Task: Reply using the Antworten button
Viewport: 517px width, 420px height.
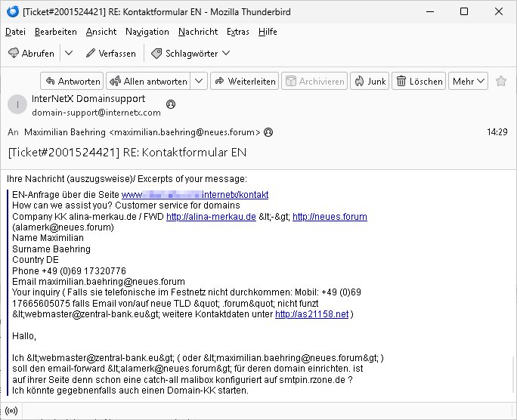Action: (x=71, y=82)
